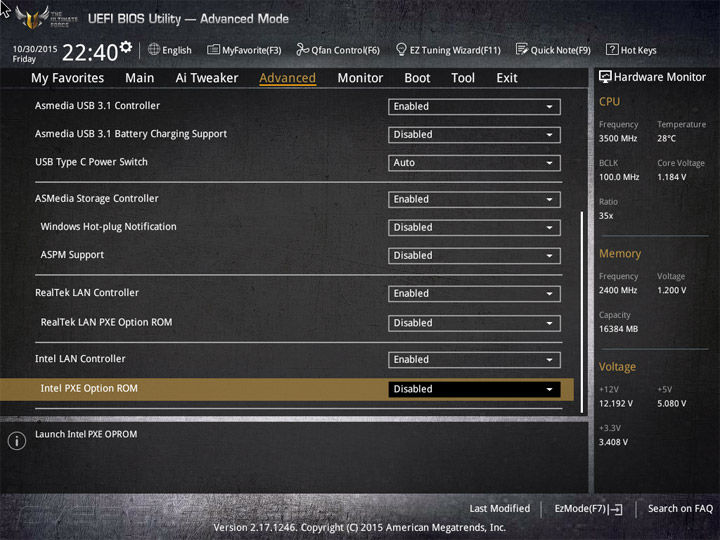Expand USB Type C Power Switch dropdown
The width and height of the screenshot is (720, 540).
tap(474, 163)
